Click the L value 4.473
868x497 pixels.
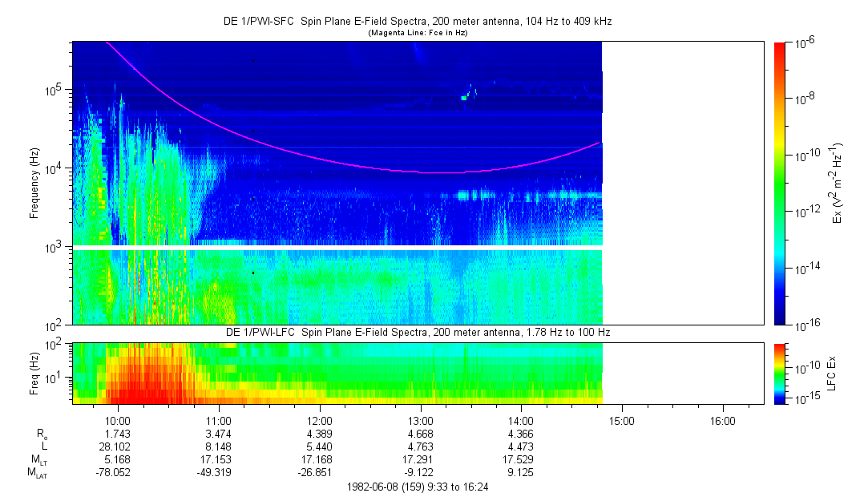[521, 446]
